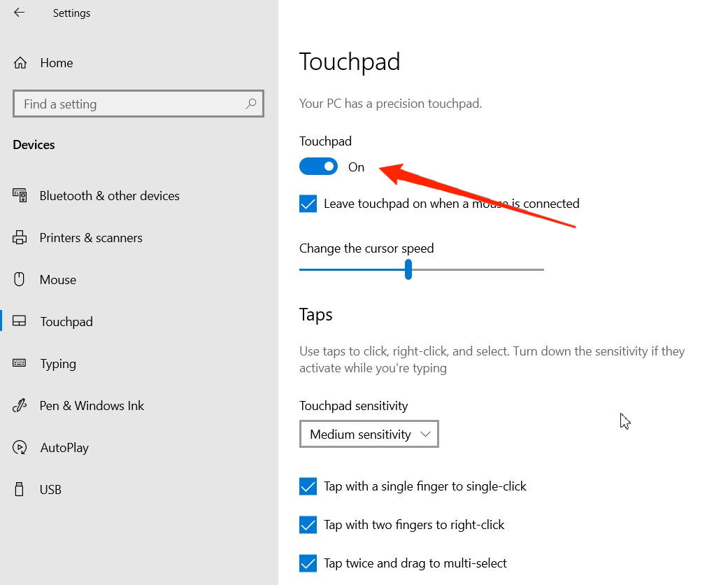Turn off the Touchpad toggle switch
The height and width of the screenshot is (585, 728).
click(318, 167)
